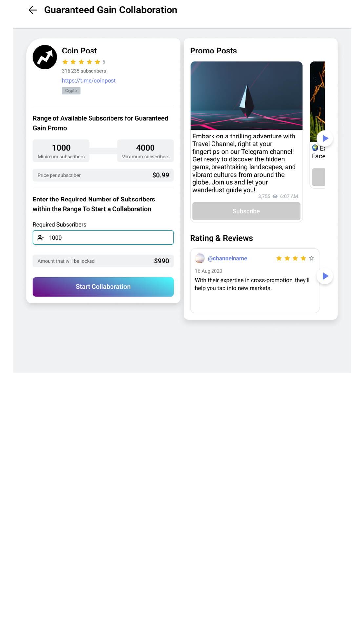364x630 pixels.
Task: Click the reviewer avatar beside @channelname
Action: click(x=200, y=258)
